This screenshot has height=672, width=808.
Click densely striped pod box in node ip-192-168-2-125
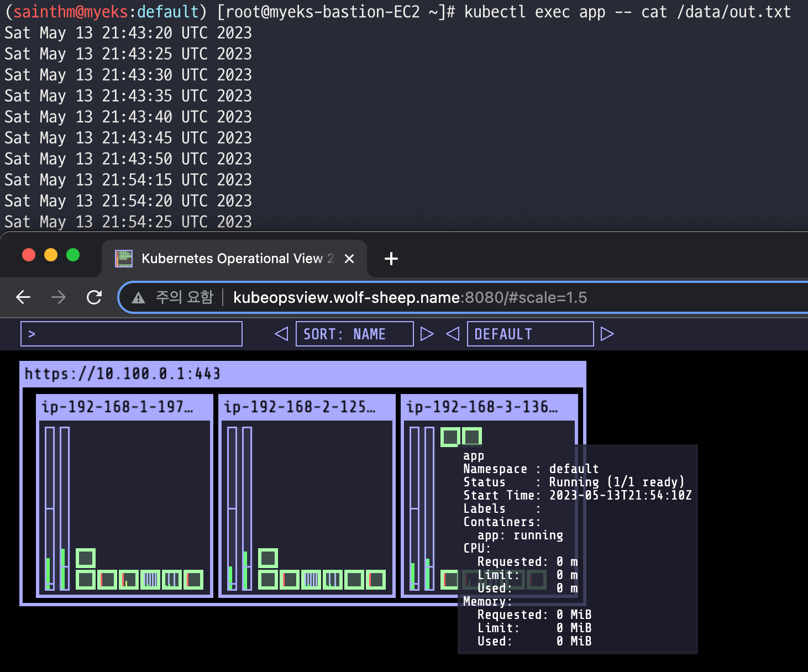tap(311, 580)
